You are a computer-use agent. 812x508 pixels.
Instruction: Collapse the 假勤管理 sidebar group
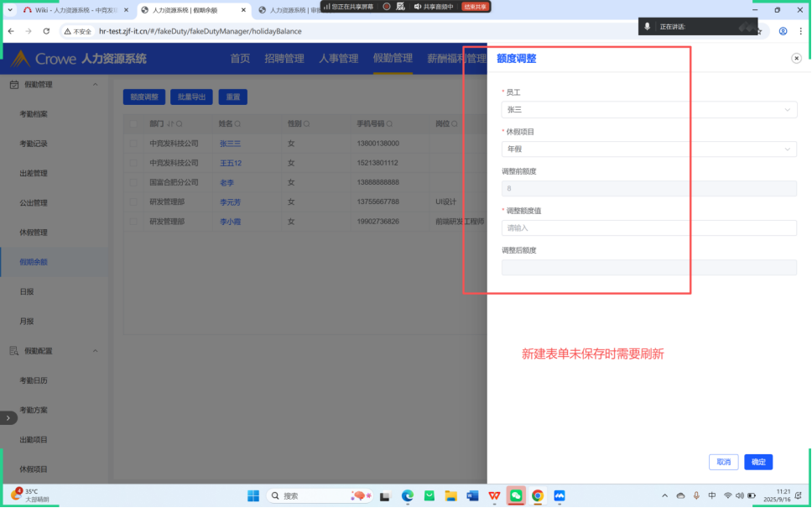tap(96, 85)
